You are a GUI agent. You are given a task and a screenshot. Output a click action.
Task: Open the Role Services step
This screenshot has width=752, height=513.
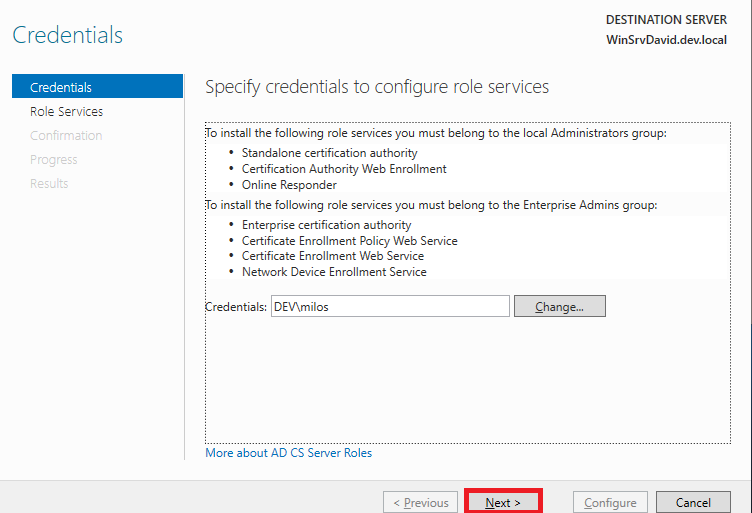(x=66, y=112)
